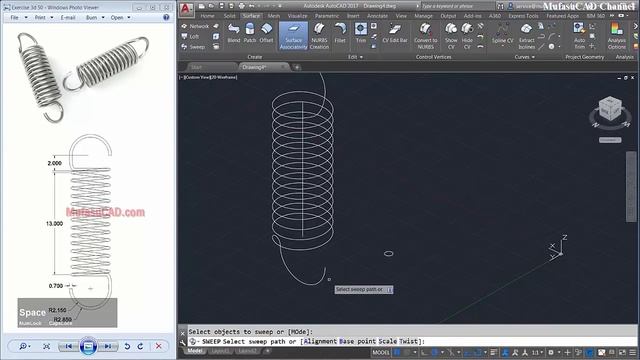Open the Spline CV dropdown arrow
Viewport: 640px width, 360px height.
click(x=502, y=46)
